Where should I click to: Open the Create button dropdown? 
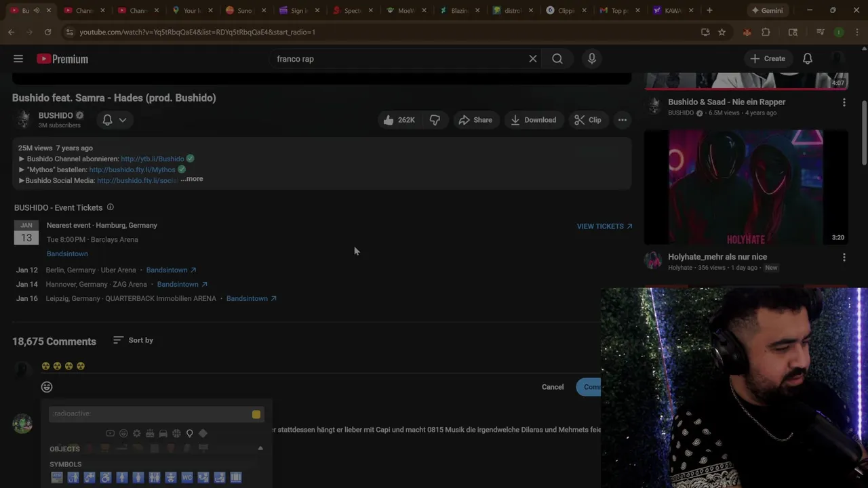[x=768, y=59]
